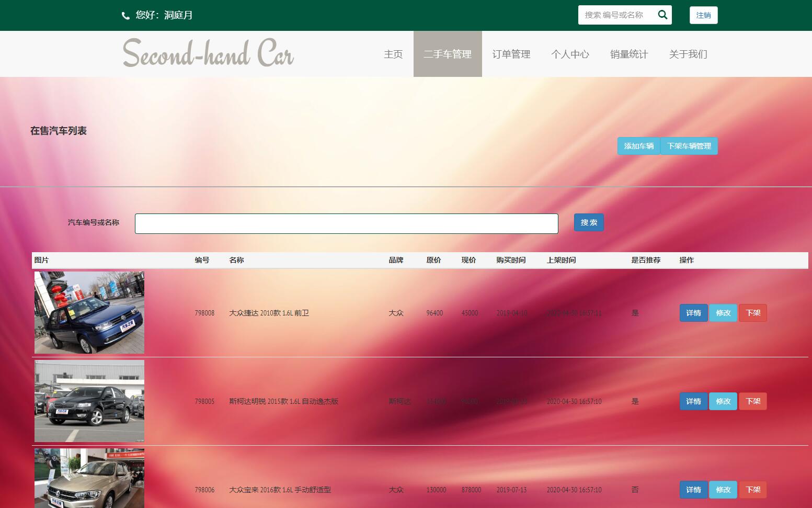Image resolution: width=812 pixels, height=508 pixels.
Task: Click purchase date 2019-07-13
Action: tap(511, 490)
